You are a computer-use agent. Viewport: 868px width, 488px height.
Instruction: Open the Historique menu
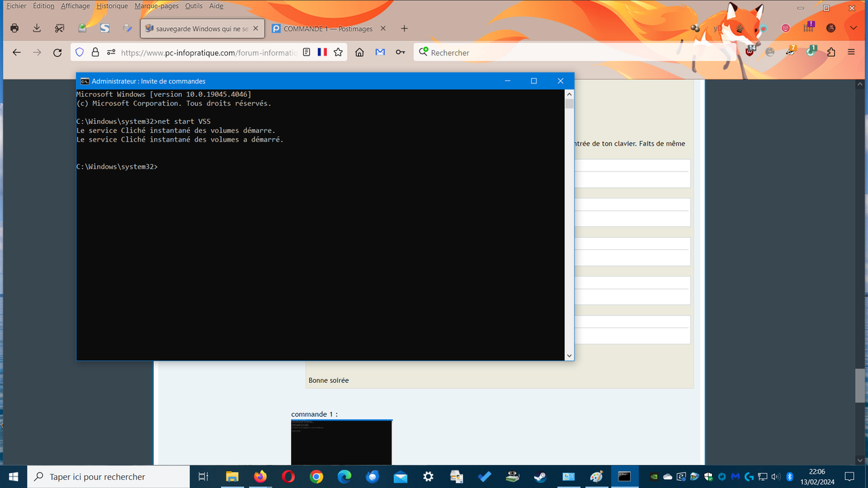(112, 5)
